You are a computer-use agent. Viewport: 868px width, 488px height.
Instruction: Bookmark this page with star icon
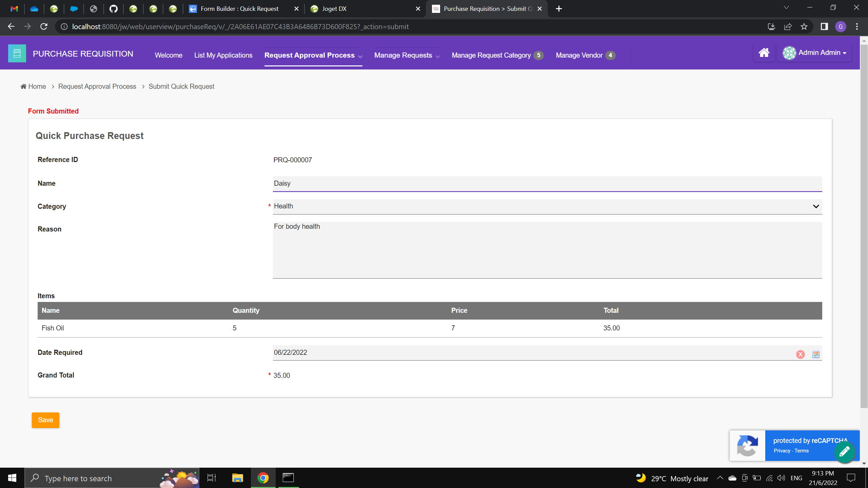(804, 26)
